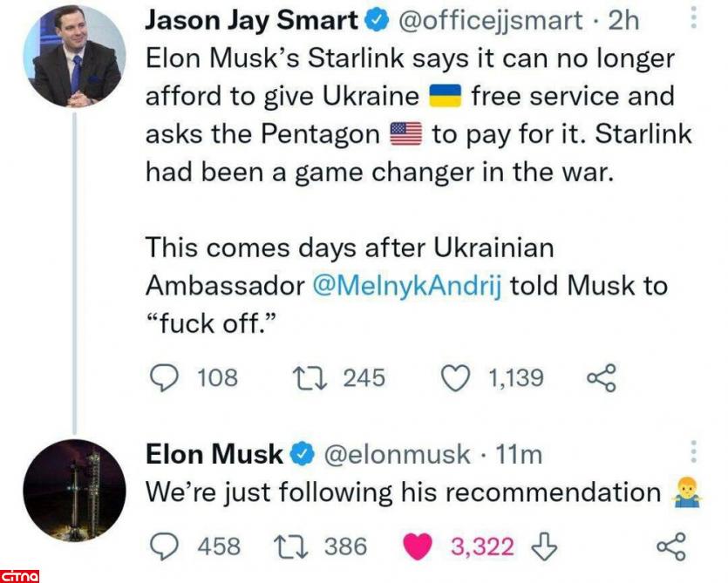Screen dimensions: 728x583
Task: Open more options on Elon's tweet
Action: [694, 452]
